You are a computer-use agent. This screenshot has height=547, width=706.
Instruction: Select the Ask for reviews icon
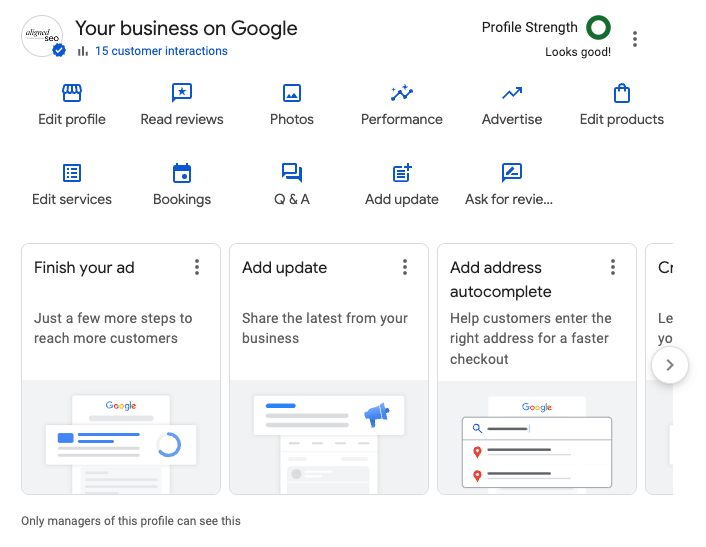point(512,172)
